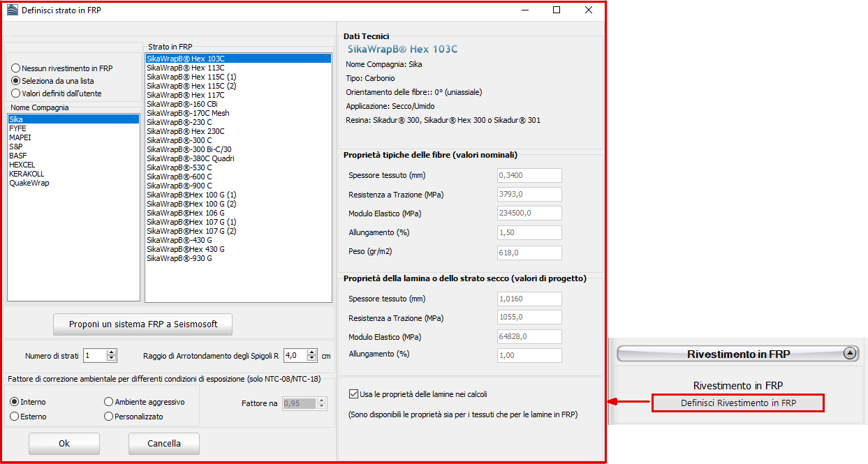Enable 'Ambiente aggressivo' exposure option
Viewport: 868px width, 464px height.
pyautogui.click(x=108, y=402)
